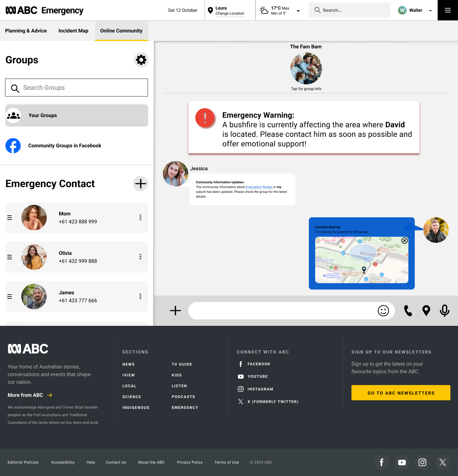Select the Online Community tab
458x476 pixels.
pyautogui.click(x=121, y=31)
